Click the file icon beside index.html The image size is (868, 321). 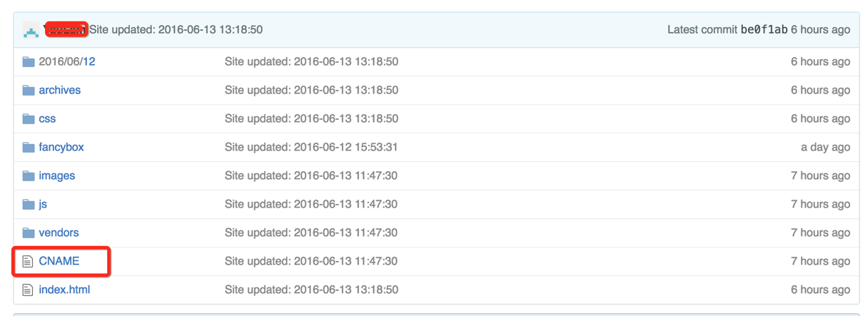tap(28, 290)
